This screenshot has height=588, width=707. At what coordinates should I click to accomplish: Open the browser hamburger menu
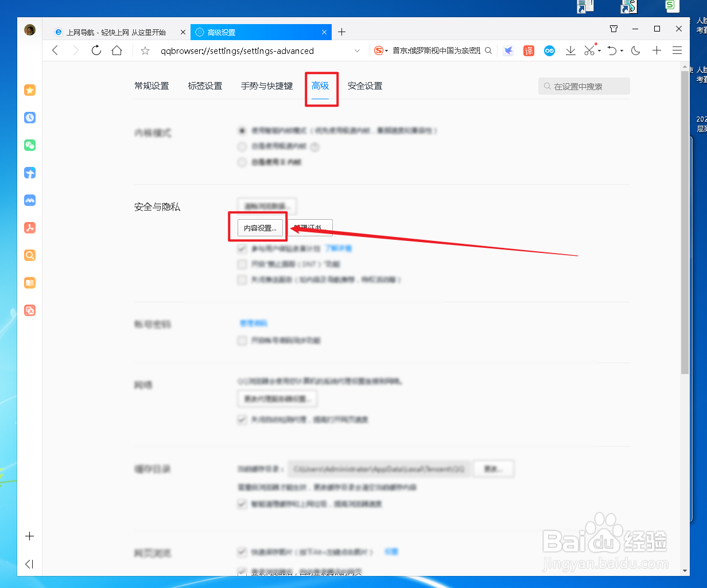click(677, 50)
